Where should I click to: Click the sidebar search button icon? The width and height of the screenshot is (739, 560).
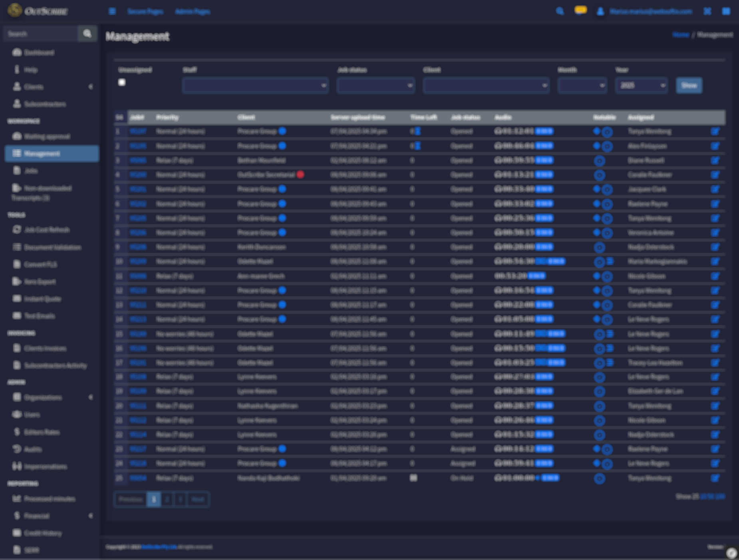coord(87,34)
